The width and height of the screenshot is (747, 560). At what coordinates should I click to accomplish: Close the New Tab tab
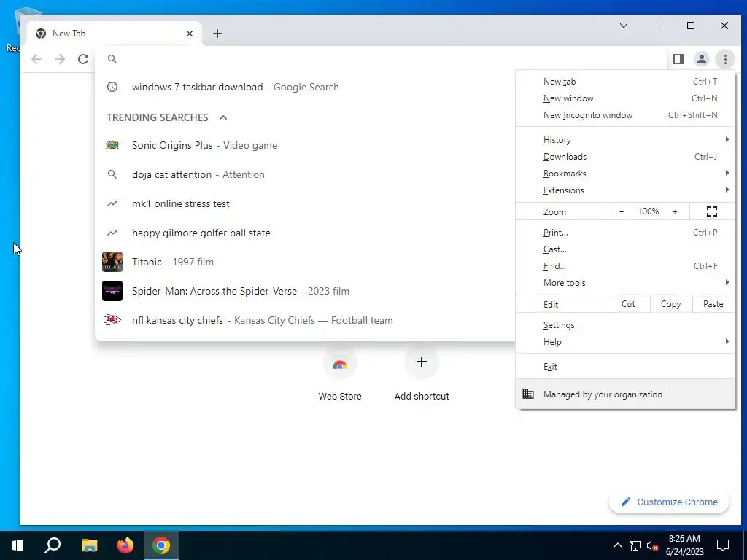pyautogui.click(x=190, y=34)
